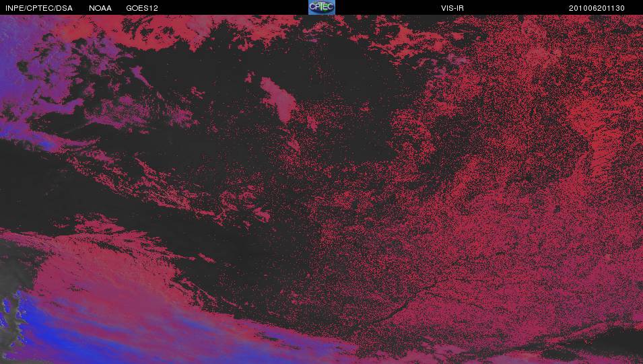Viewport: 643px width, 364px height.
Task: Click the INPE/CPTEC/DSA label
Action: (39, 8)
